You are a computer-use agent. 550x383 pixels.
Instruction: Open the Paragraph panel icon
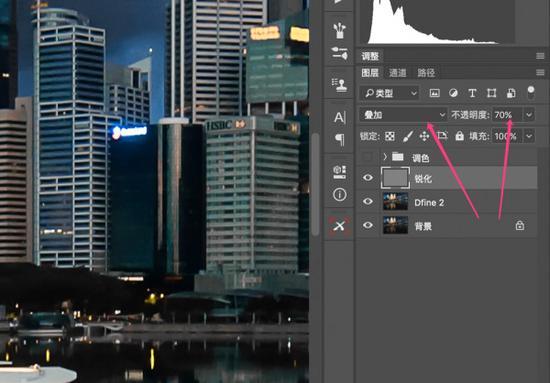click(x=339, y=139)
